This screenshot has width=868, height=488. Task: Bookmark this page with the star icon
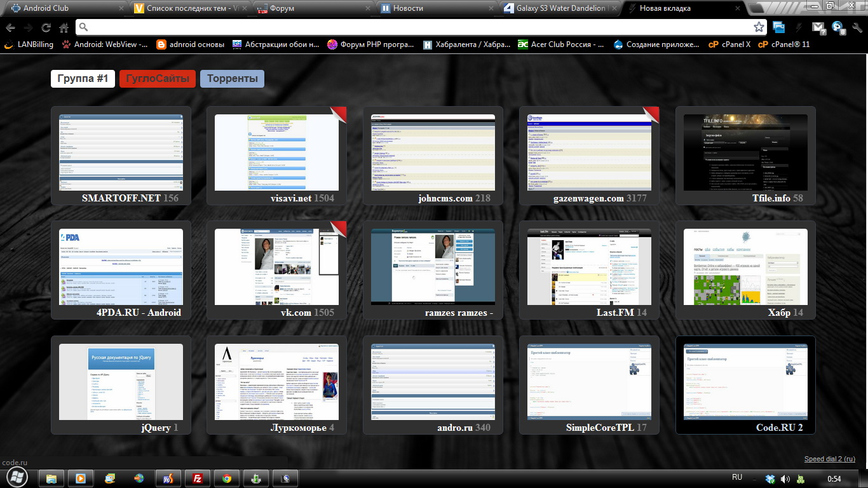pos(759,27)
